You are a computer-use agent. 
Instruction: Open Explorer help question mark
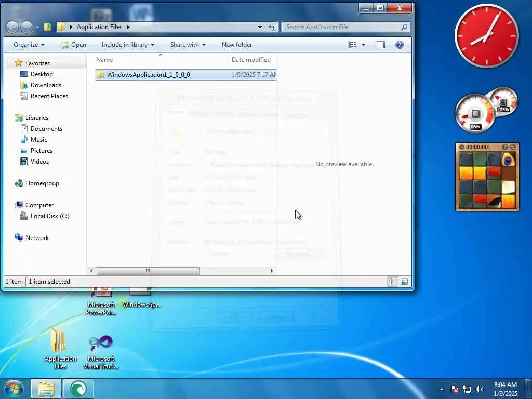pyautogui.click(x=400, y=45)
